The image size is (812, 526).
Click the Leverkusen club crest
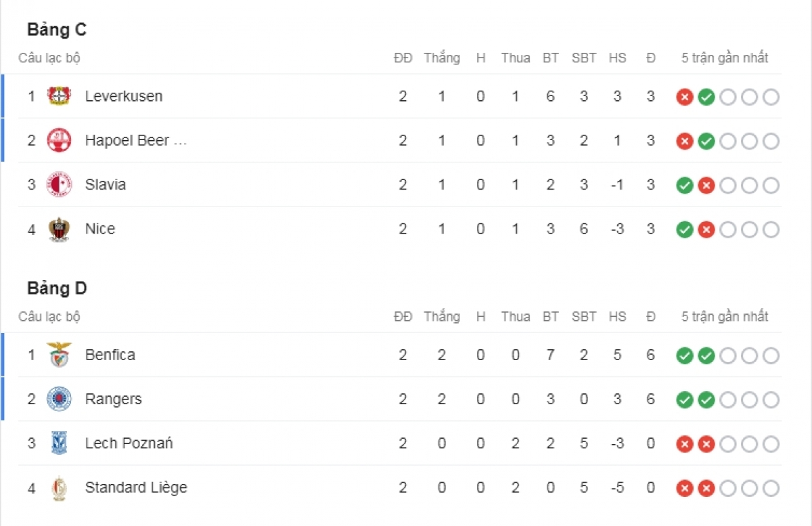(x=60, y=96)
